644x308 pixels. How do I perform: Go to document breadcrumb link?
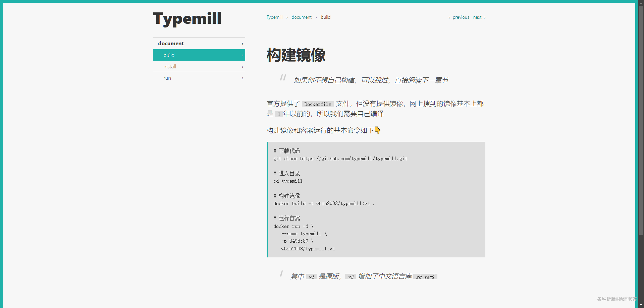tap(302, 17)
